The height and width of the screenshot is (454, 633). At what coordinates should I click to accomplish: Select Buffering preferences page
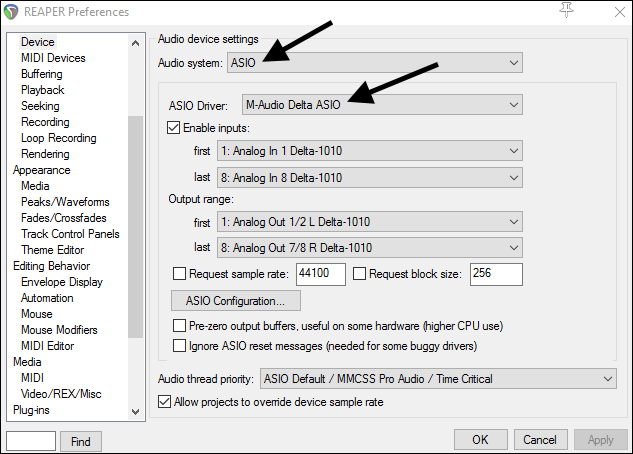[42, 74]
